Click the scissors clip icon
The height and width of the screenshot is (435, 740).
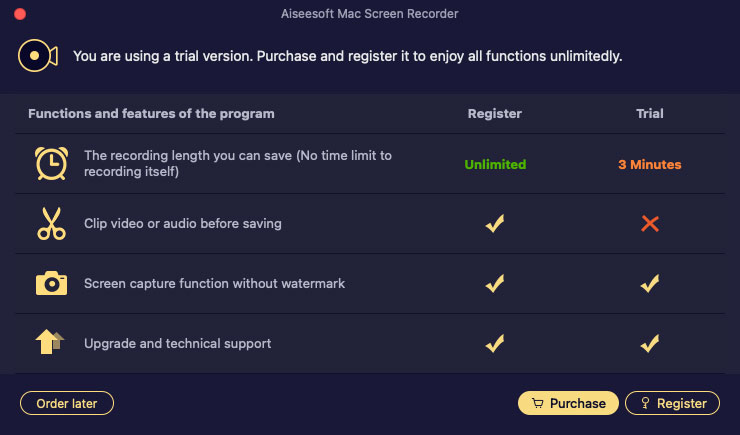point(50,224)
